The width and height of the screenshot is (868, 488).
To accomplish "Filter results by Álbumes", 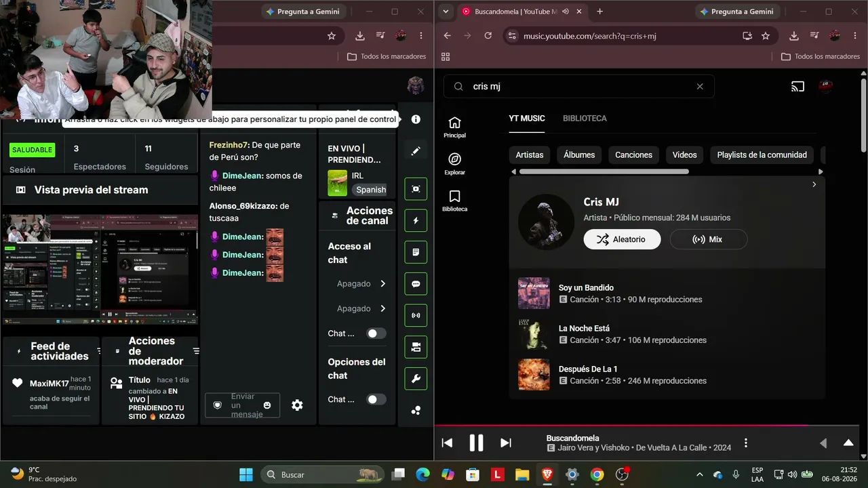I will pyautogui.click(x=579, y=155).
